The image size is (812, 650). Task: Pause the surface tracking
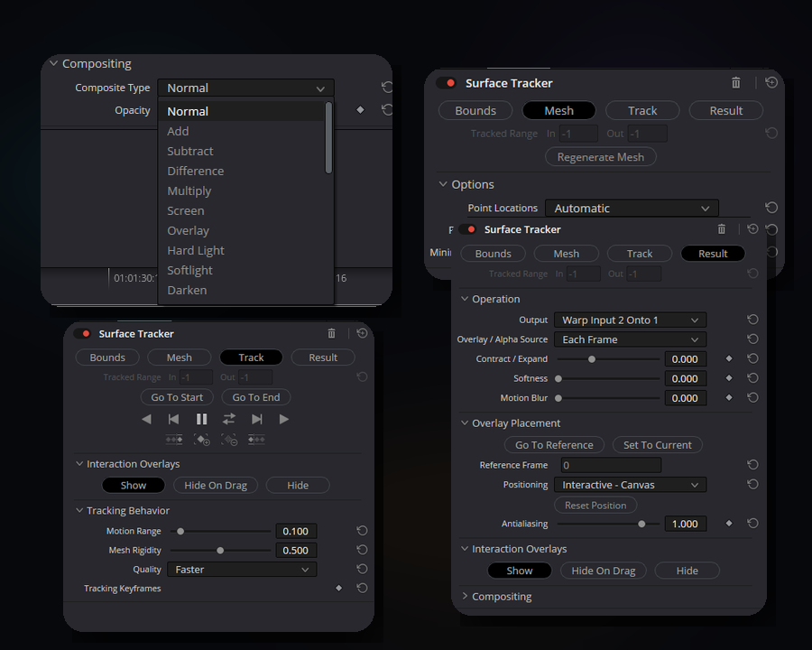pos(201,419)
